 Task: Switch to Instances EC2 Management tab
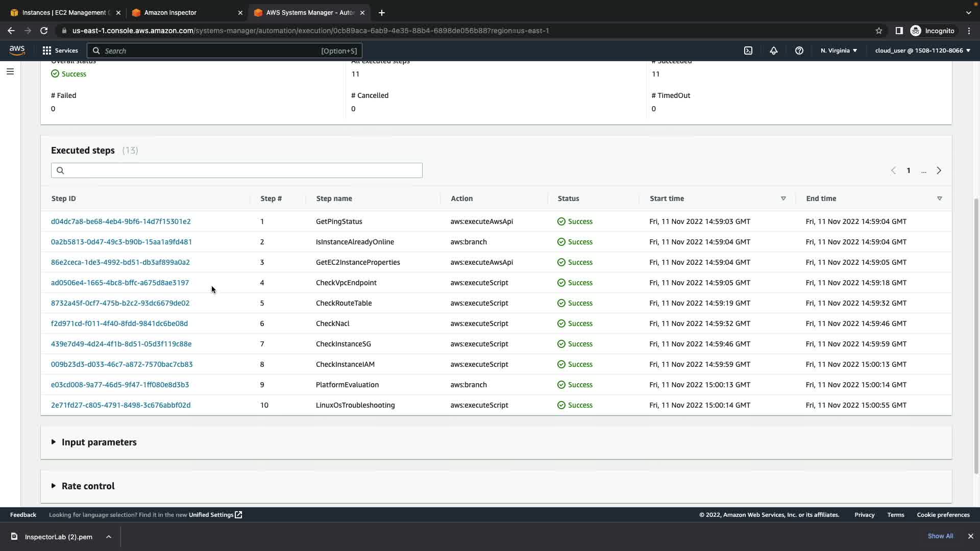(64, 13)
